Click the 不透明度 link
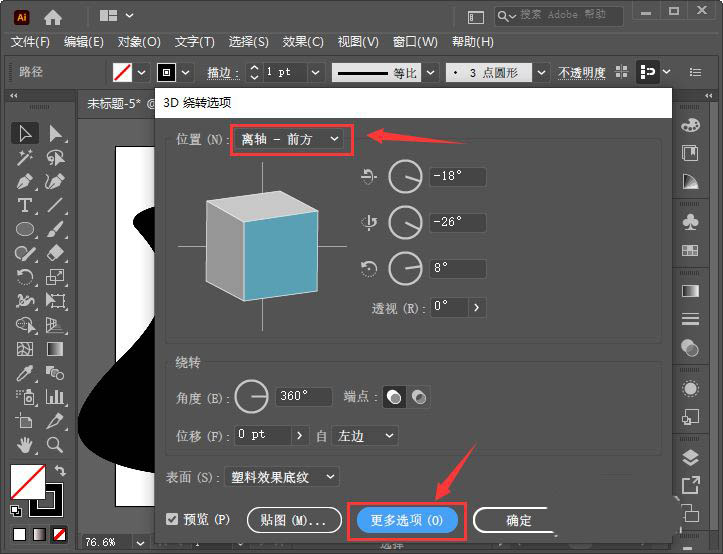The height and width of the screenshot is (554, 723). pyautogui.click(x=581, y=72)
